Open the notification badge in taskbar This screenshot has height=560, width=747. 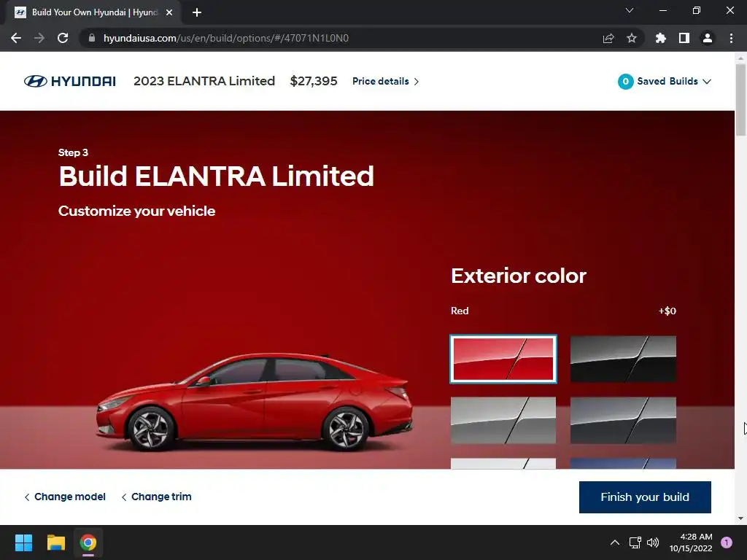point(727,542)
